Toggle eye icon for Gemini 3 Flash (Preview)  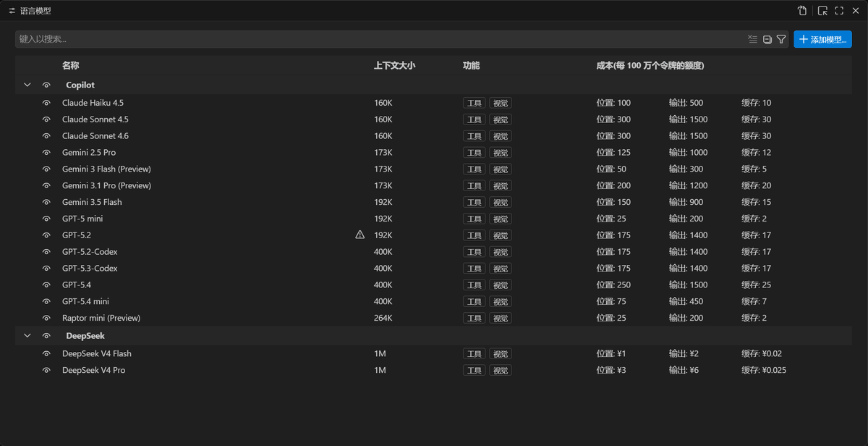[x=46, y=169]
